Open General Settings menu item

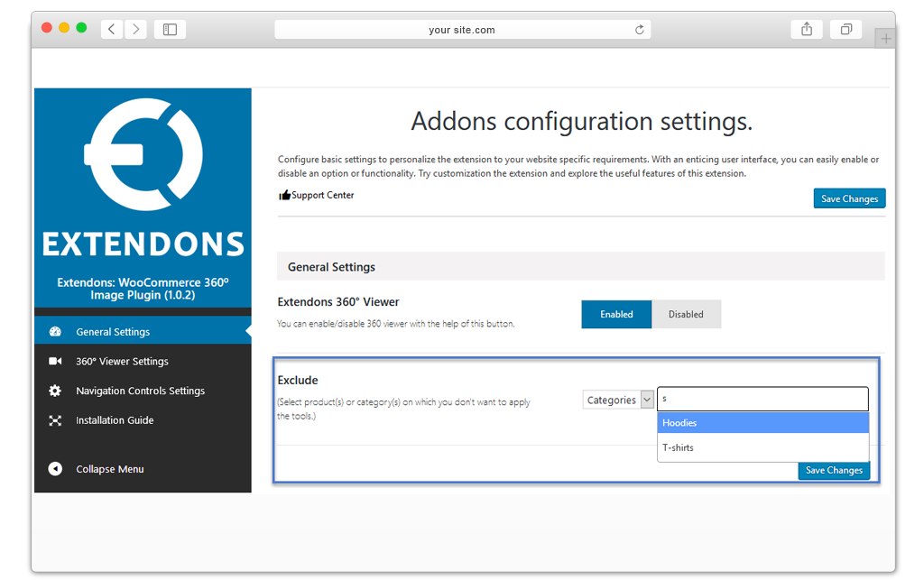pos(143,332)
